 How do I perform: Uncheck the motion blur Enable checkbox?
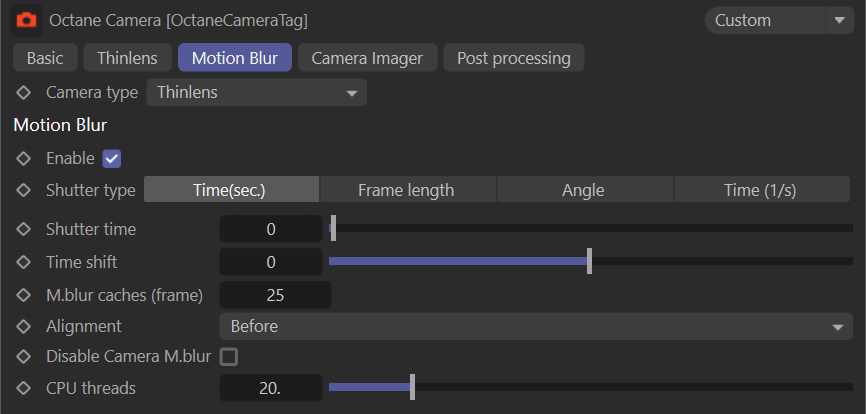112,158
